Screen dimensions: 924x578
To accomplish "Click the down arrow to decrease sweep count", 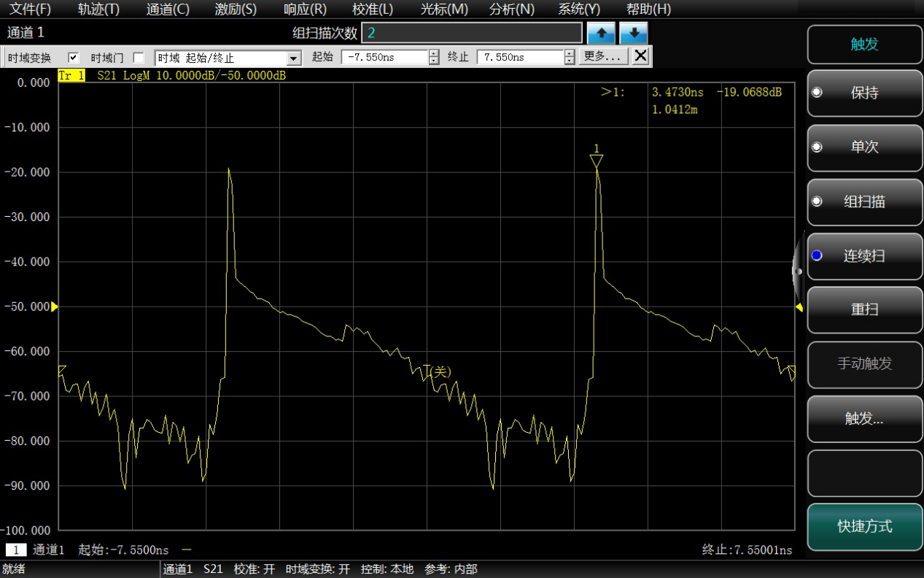I will 634,34.
